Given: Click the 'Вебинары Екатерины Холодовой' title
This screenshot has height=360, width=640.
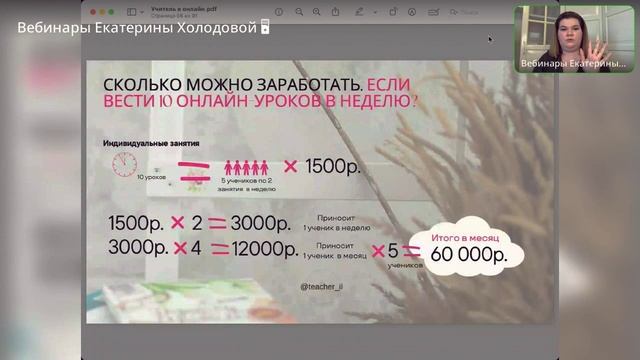Looking at the screenshot, I should coord(137,27).
